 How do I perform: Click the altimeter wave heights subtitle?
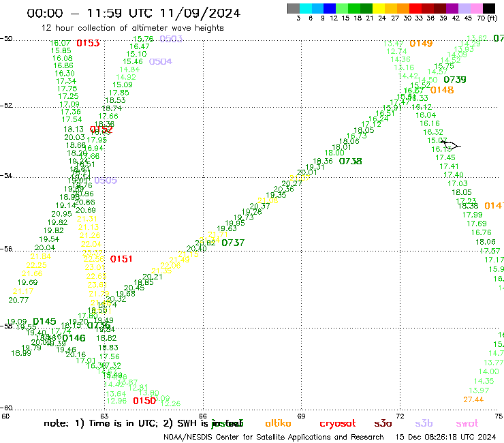point(132,28)
